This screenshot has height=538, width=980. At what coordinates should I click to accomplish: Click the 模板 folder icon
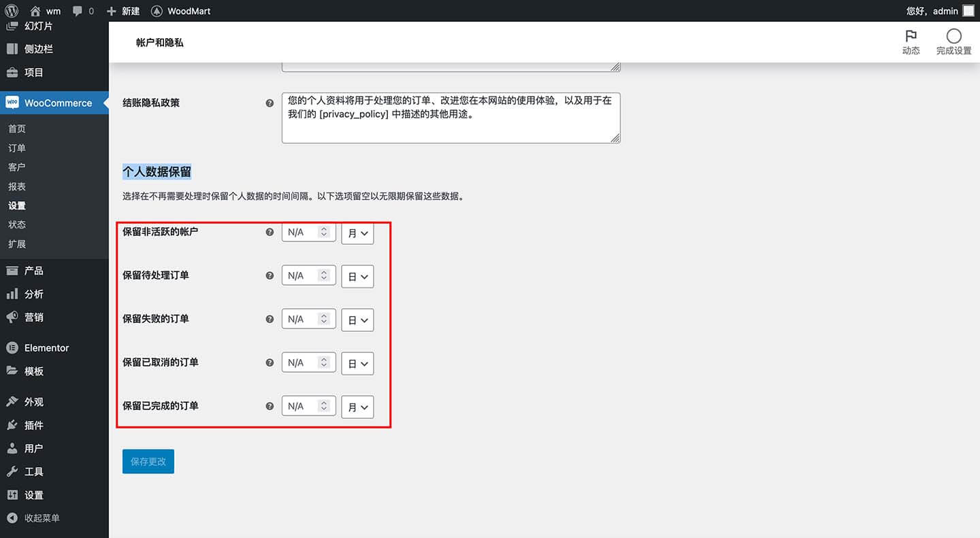12,371
